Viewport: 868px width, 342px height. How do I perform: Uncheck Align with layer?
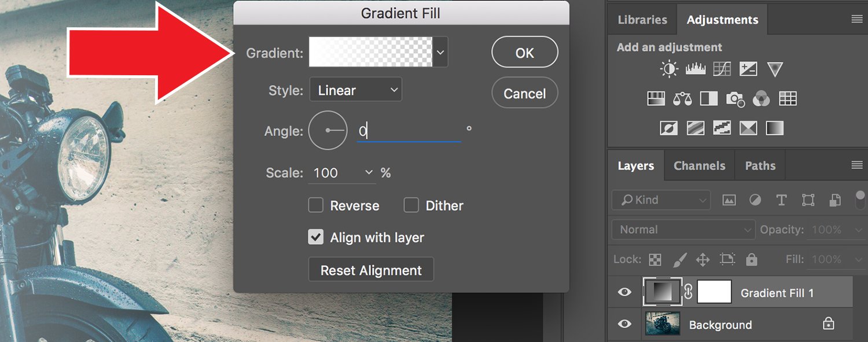point(315,237)
